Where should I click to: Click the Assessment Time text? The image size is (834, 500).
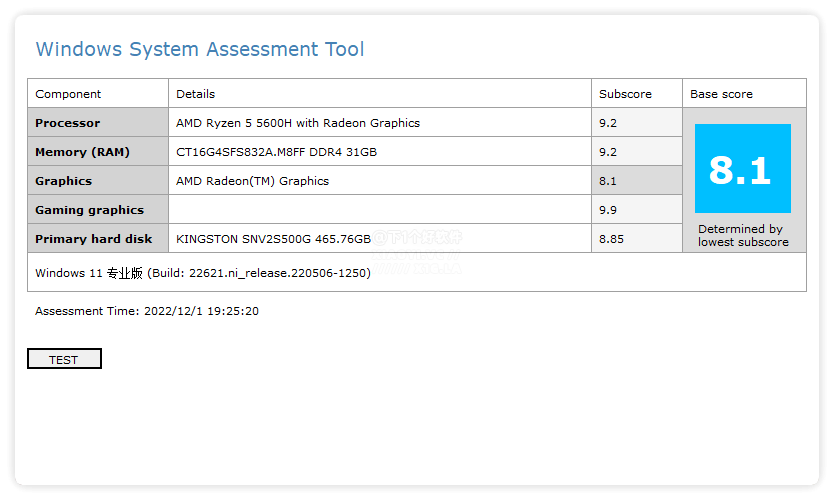coord(147,311)
